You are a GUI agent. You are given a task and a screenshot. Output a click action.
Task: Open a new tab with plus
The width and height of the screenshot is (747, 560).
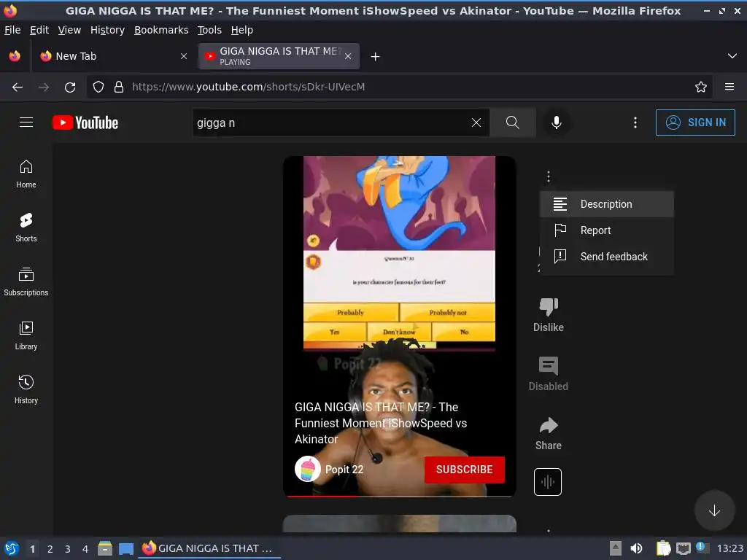[376, 57]
